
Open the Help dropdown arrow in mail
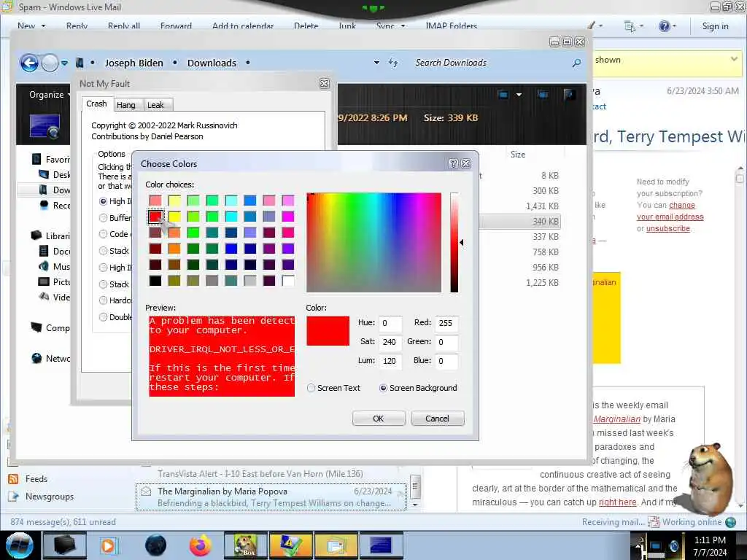pos(674,26)
